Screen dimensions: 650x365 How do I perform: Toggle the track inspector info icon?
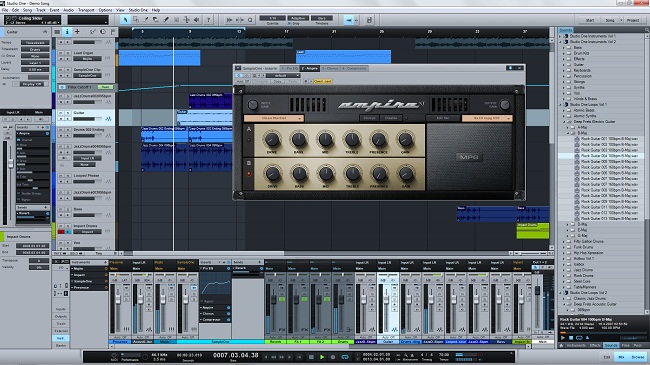coord(67,32)
